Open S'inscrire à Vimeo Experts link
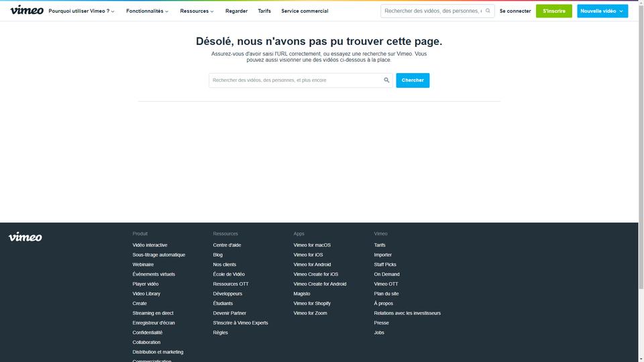The image size is (644, 362). [x=240, y=323]
